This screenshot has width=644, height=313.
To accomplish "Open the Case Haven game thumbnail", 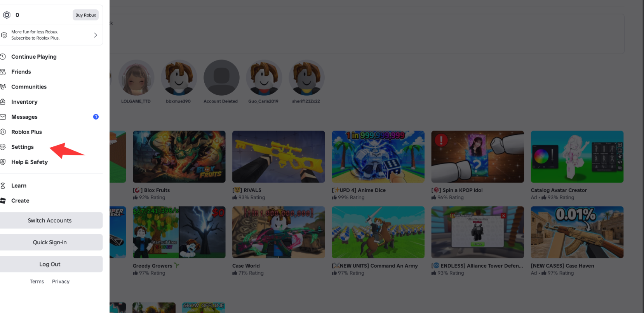I will point(577,232).
